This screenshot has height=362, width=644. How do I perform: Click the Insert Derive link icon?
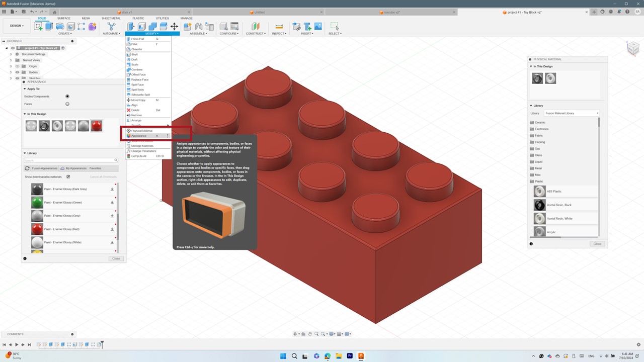coord(296,26)
